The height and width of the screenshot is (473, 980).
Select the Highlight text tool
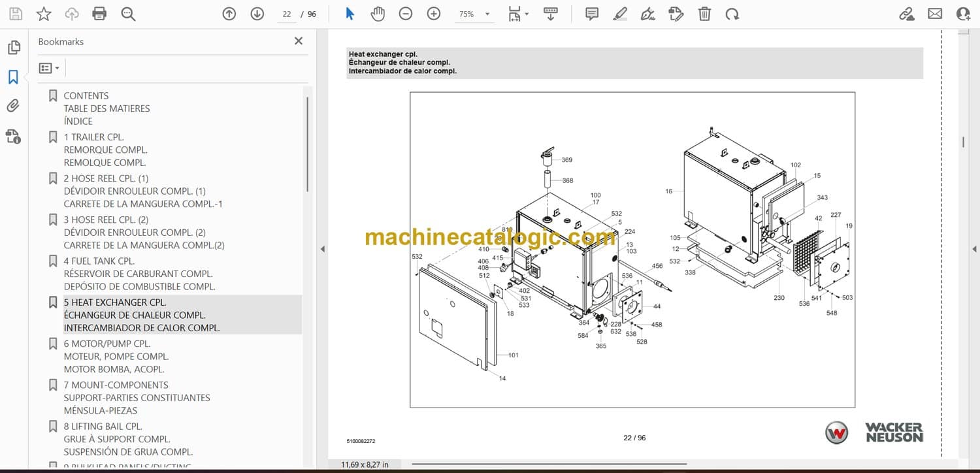click(620, 14)
